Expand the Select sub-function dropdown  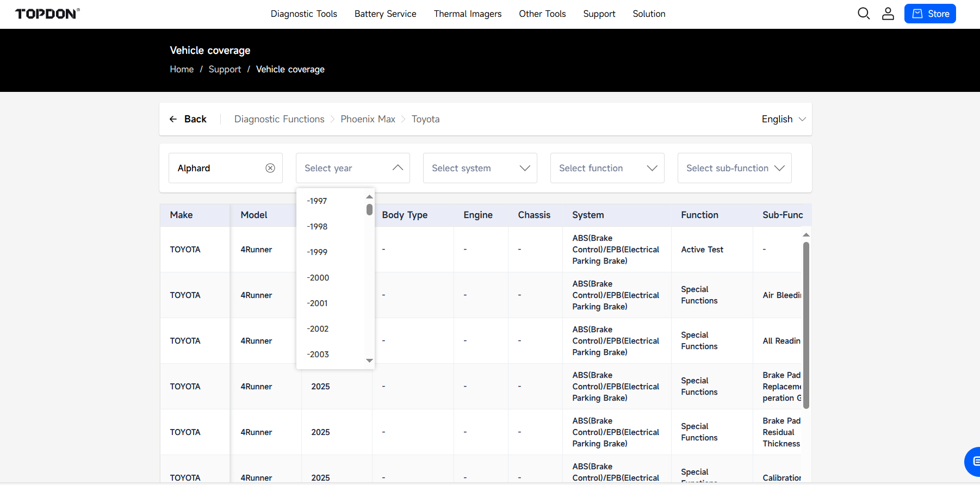click(735, 168)
